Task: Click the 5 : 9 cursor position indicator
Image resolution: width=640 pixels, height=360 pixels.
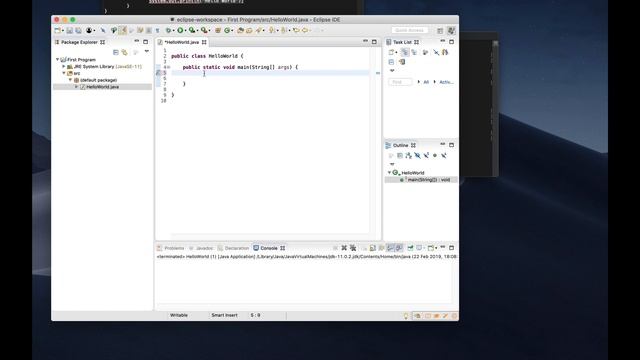Action: coord(256,315)
